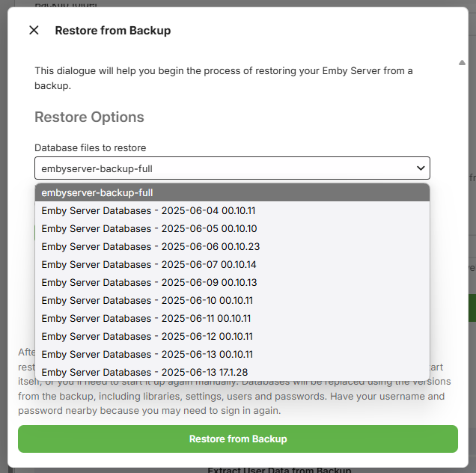Open the Database files to restore dropdown
Image resolution: width=476 pixels, height=473 pixels.
point(232,168)
